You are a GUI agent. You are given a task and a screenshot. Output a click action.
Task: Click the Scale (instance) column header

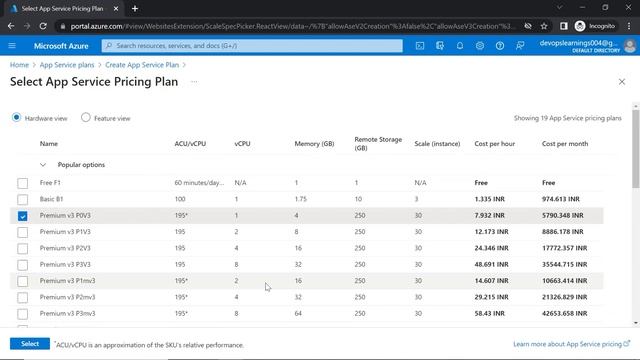[x=437, y=144]
